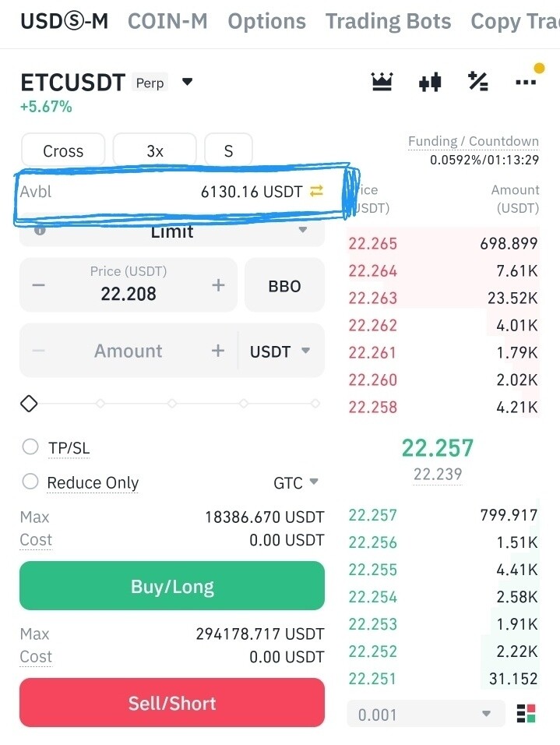Screen dimensions: 560x745
Task: Switch the order book layout icon
Action: (x=527, y=713)
